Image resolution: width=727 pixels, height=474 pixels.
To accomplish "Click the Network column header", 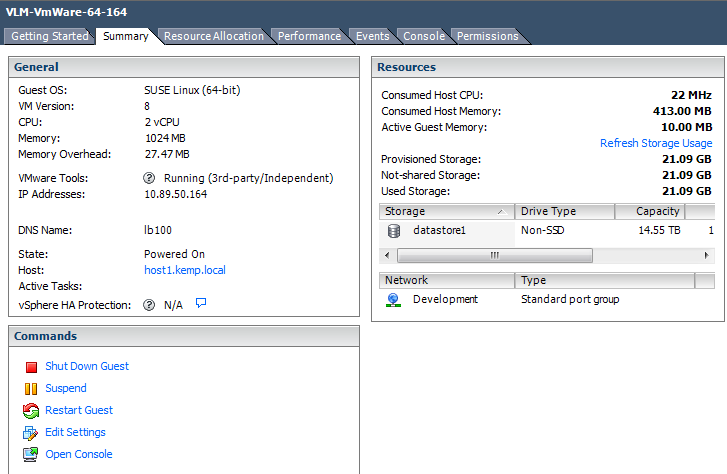I will tap(446, 281).
